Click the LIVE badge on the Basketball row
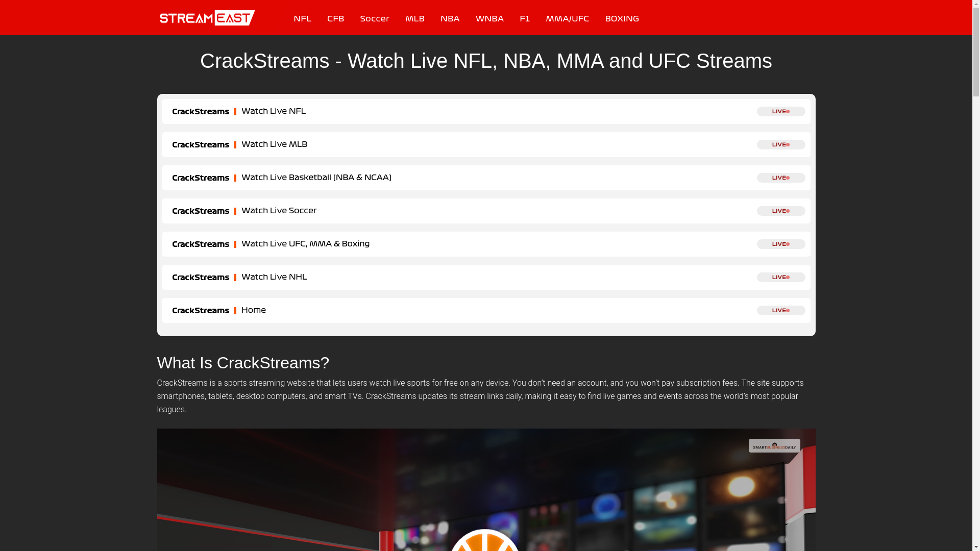This screenshot has width=980, height=551. coord(781,178)
